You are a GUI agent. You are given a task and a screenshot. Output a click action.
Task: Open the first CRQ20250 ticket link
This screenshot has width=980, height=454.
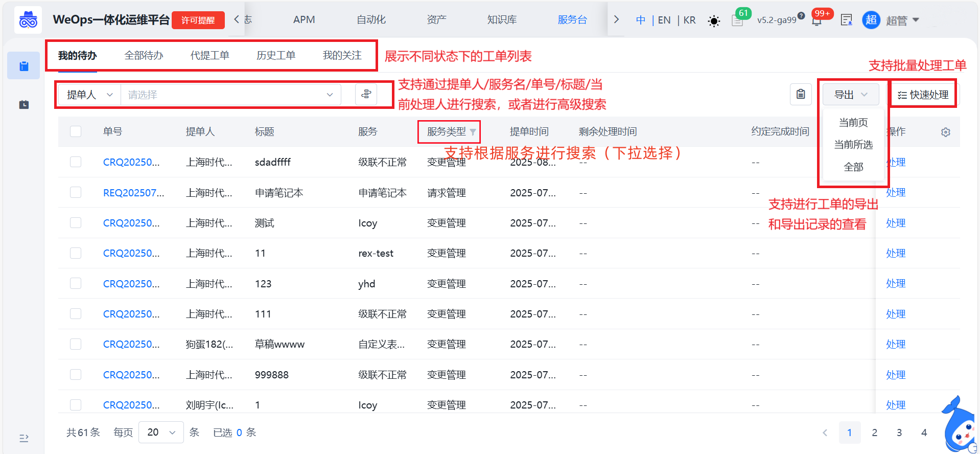coord(131,163)
